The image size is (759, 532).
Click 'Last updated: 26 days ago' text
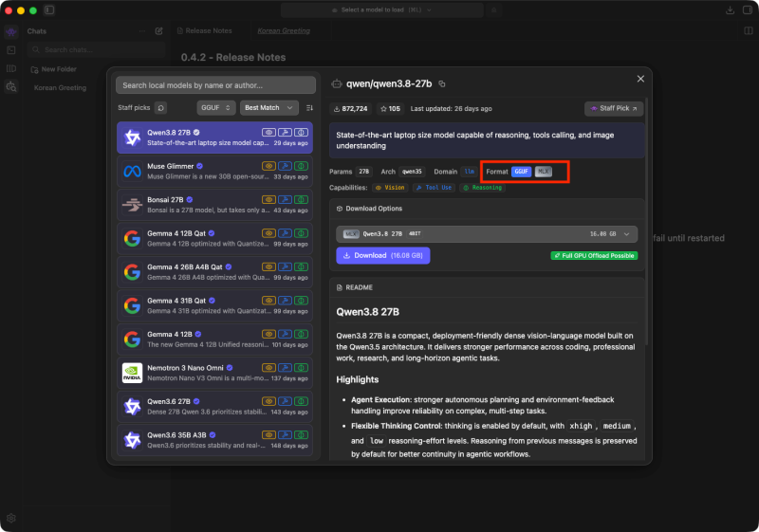tap(452, 109)
